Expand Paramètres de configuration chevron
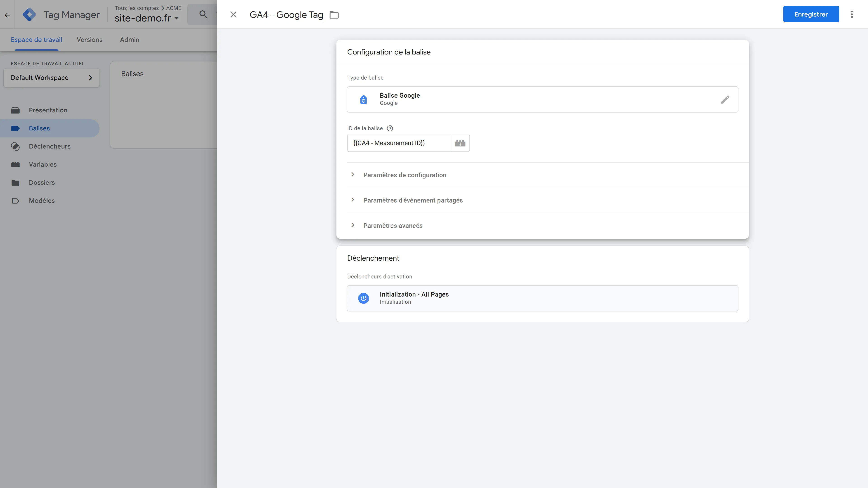Image resolution: width=868 pixels, height=488 pixels. tap(352, 174)
